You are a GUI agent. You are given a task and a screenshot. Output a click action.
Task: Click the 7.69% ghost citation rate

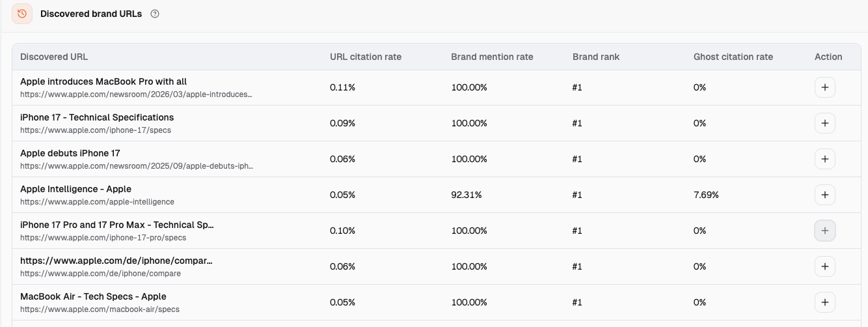click(x=706, y=195)
